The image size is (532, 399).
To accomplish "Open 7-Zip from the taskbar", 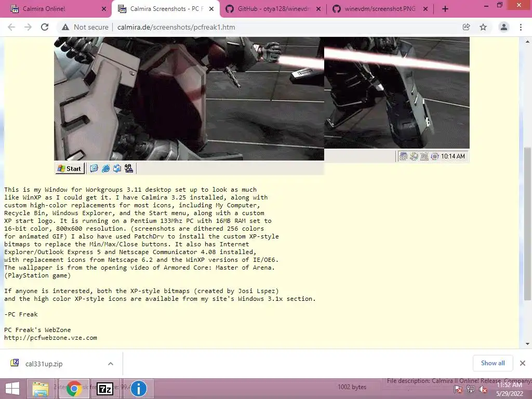I will (105, 389).
